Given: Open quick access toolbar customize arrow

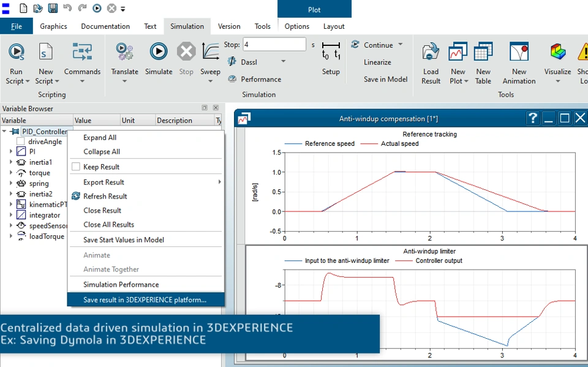Looking at the screenshot, I should coord(123,9).
